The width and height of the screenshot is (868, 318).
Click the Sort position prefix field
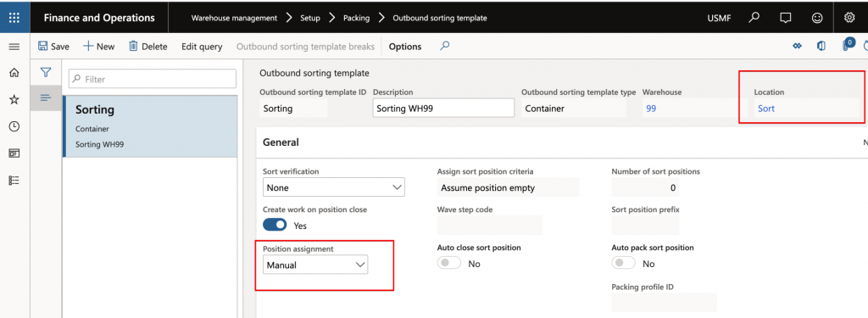coord(645,225)
